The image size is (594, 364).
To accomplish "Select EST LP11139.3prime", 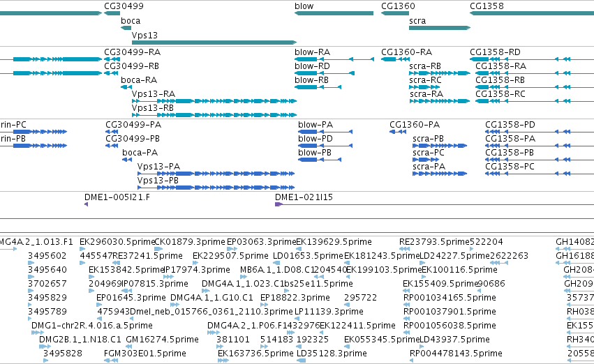I will point(329,312).
